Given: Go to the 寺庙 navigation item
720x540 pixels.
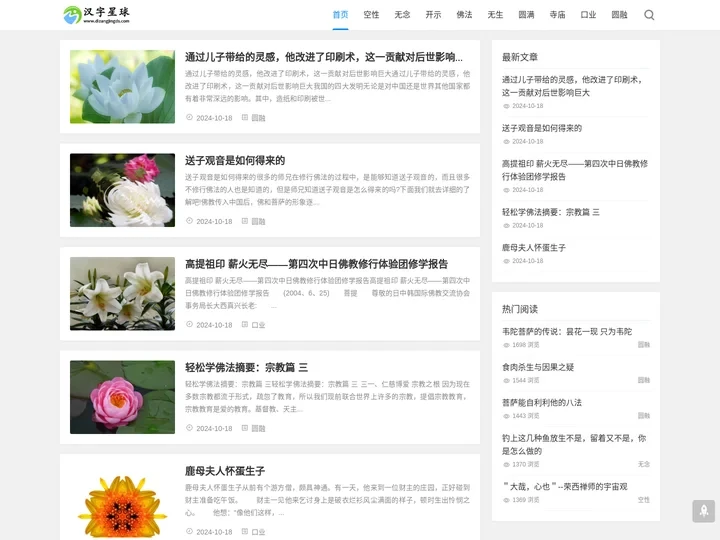Looking at the screenshot, I should [x=557, y=15].
